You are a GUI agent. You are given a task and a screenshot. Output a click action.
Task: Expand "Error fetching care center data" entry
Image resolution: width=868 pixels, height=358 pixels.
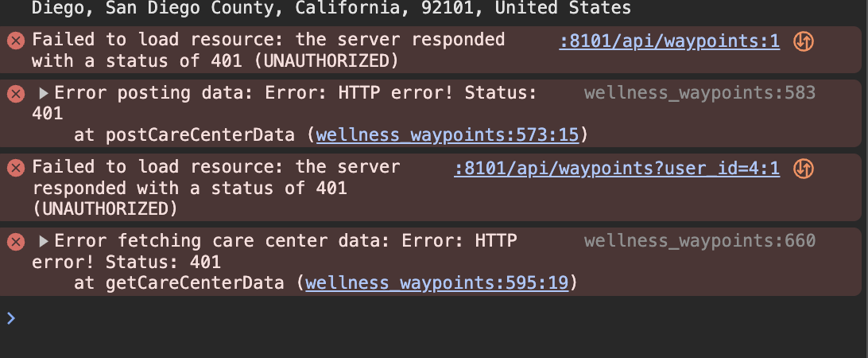click(43, 241)
